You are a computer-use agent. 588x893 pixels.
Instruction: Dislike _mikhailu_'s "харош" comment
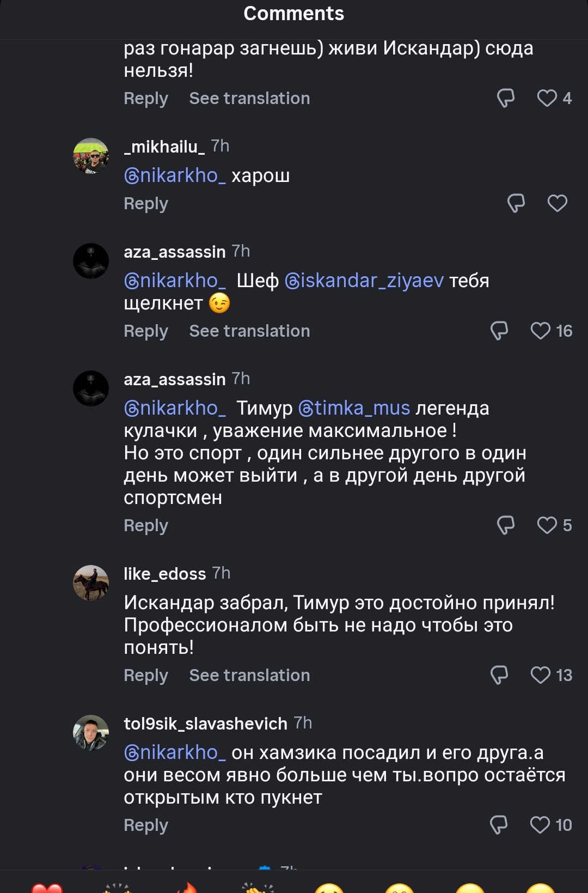tap(516, 203)
